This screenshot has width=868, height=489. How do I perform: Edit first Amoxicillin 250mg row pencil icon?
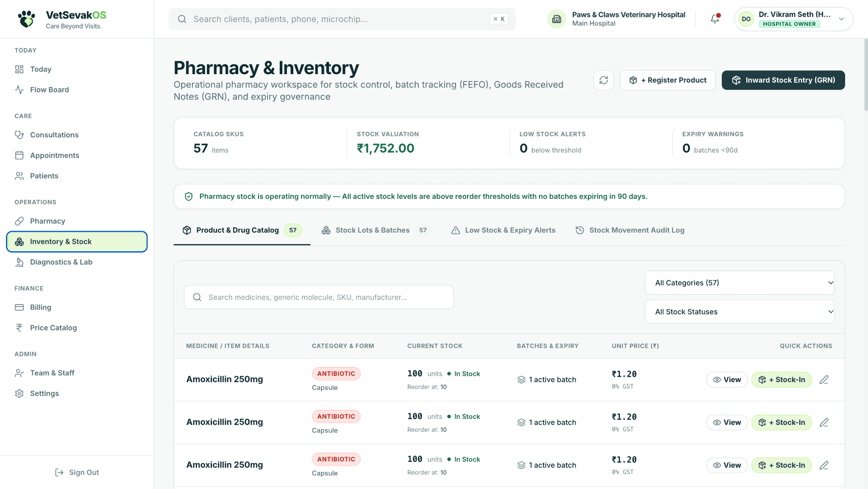(824, 380)
